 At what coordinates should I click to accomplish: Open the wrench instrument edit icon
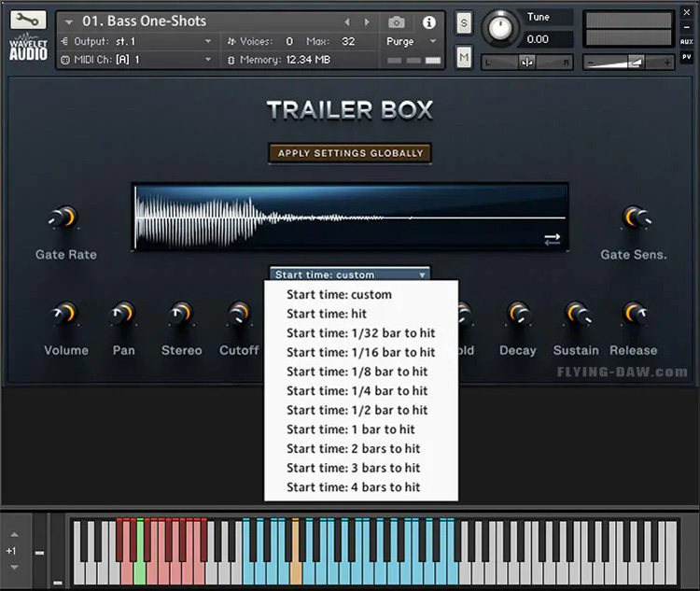click(28, 21)
